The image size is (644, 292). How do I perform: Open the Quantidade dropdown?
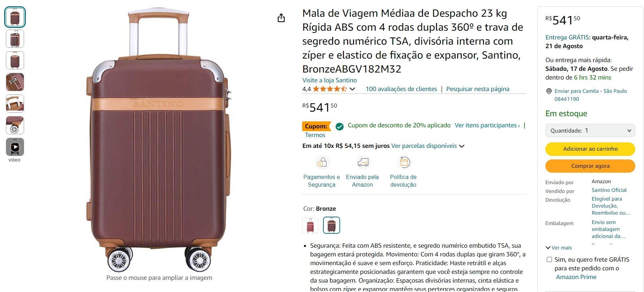[590, 130]
